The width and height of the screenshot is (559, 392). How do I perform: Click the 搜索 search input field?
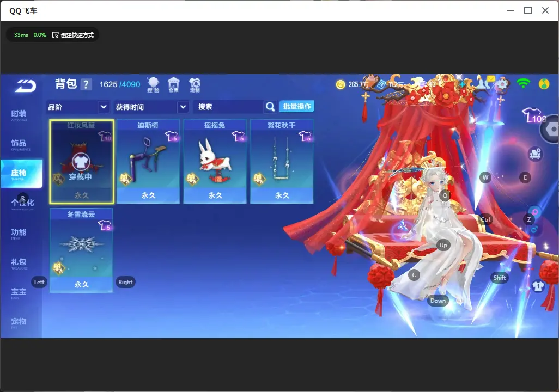(x=229, y=107)
